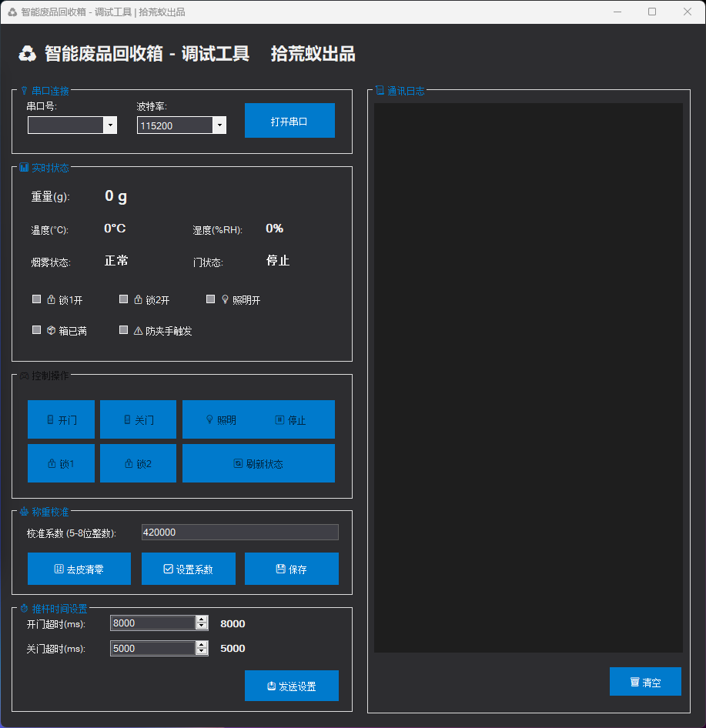
Task: Click the temperature value 0°C
Action: click(115, 229)
